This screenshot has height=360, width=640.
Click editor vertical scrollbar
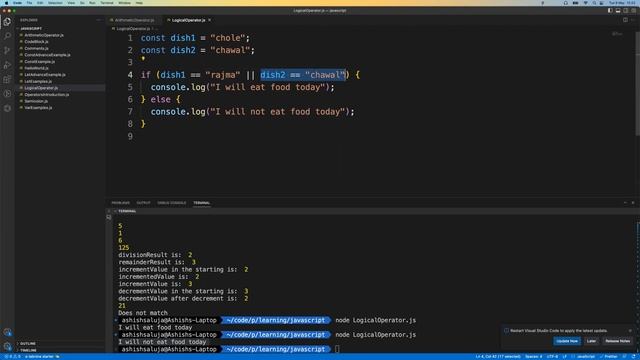pyautogui.click(x=638, y=84)
